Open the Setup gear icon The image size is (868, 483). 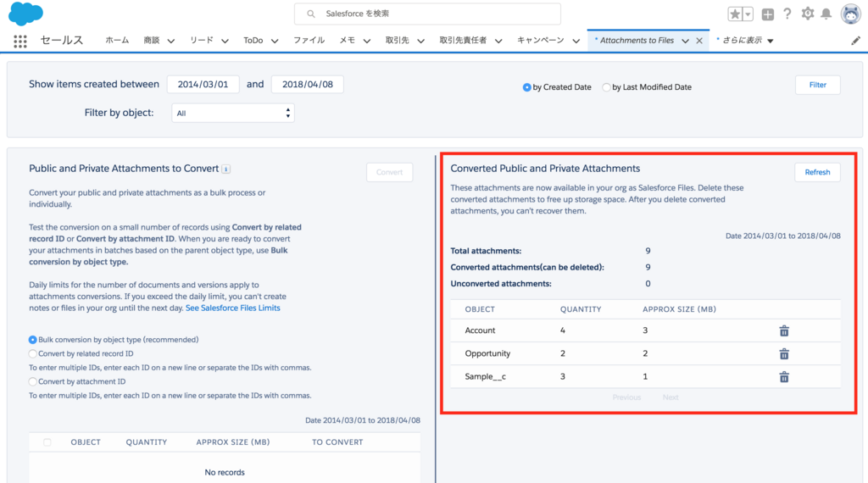coord(808,14)
